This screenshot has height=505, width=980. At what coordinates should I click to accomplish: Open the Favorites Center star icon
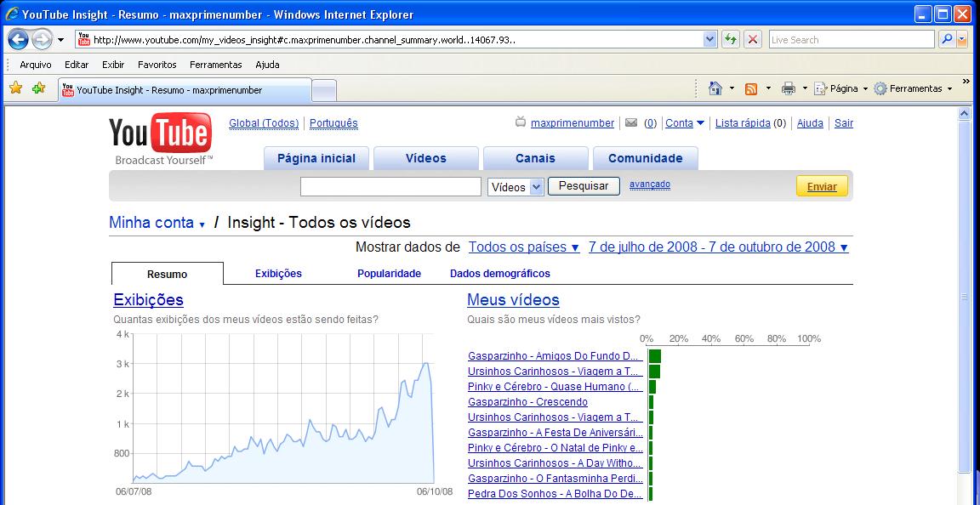coord(15,88)
